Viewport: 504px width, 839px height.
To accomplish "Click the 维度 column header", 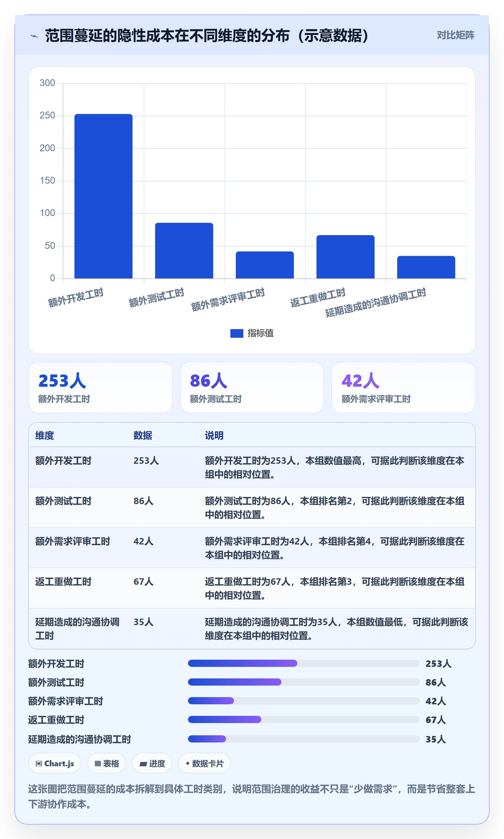I will point(45,435).
